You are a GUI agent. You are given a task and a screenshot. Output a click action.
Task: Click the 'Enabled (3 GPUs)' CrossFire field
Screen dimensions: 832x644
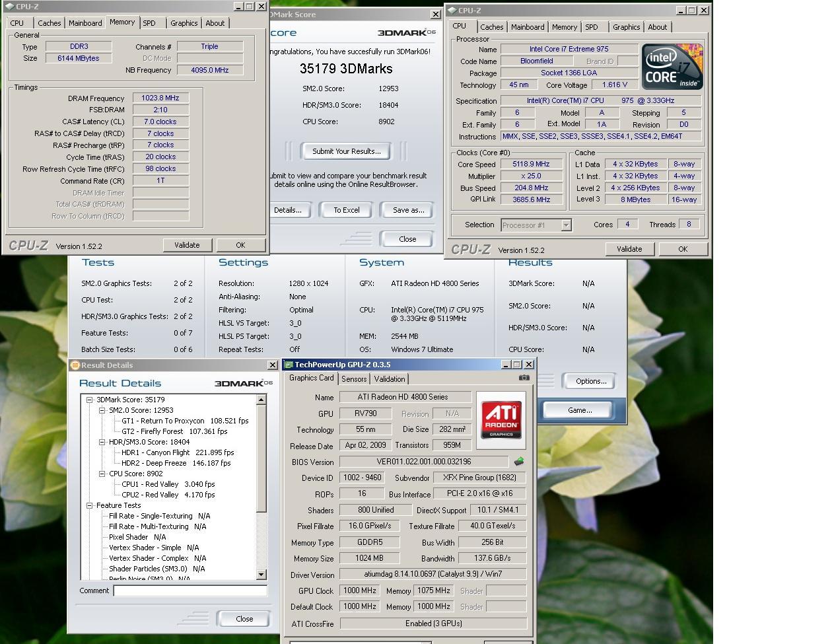coord(433,624)
